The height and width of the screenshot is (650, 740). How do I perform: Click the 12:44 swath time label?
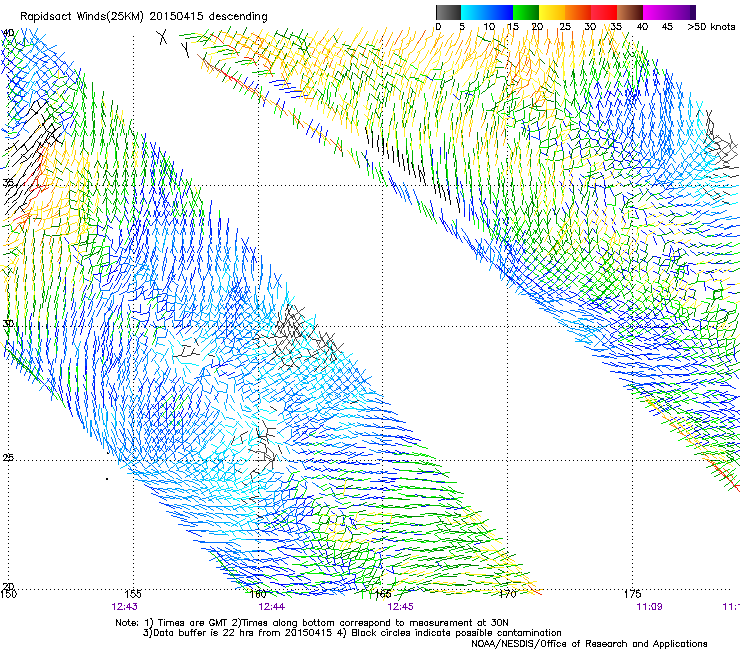coord(271,607)
